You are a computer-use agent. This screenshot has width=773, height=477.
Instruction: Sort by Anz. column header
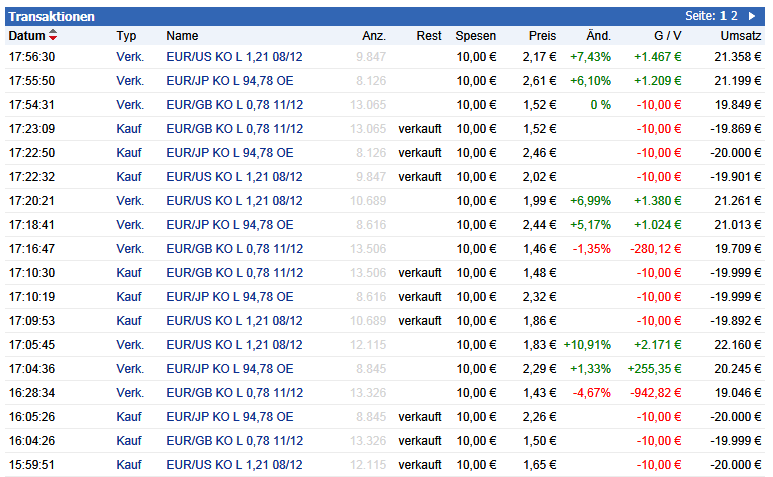pyautogui.click(x=374, y=35)
